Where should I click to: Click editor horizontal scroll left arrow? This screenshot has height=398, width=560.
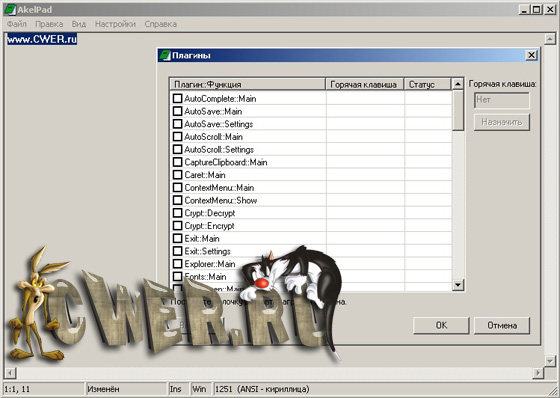(x=10, y=373)
